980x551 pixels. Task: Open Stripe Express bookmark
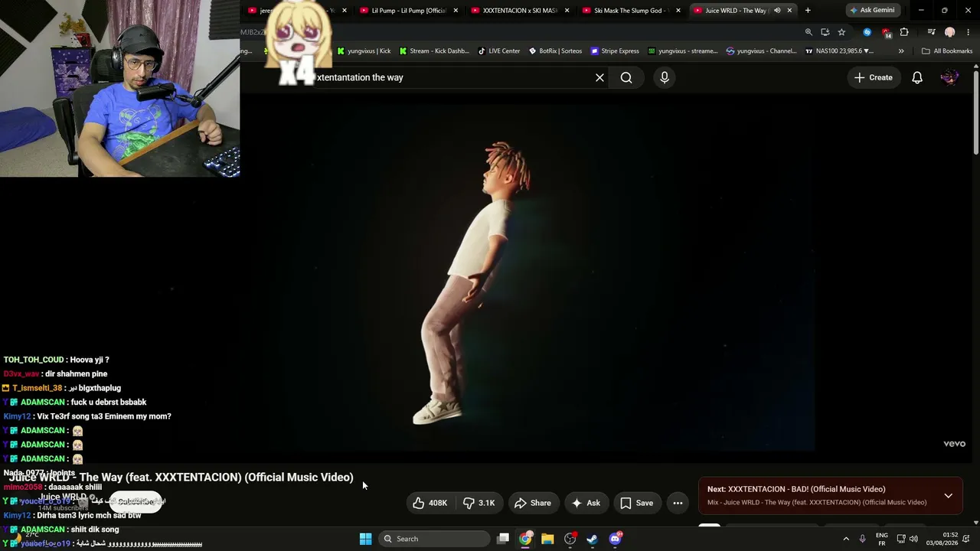pos(614,51)
